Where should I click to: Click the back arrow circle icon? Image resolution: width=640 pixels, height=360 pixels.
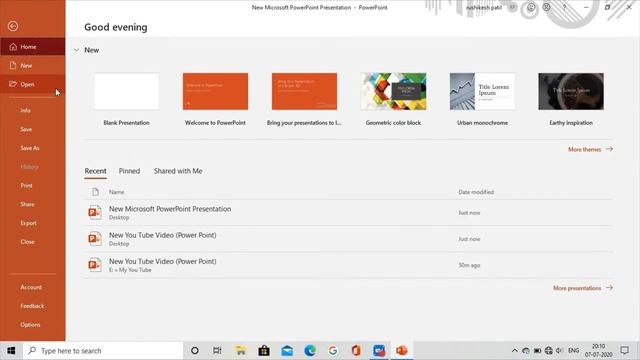[13, 26]
